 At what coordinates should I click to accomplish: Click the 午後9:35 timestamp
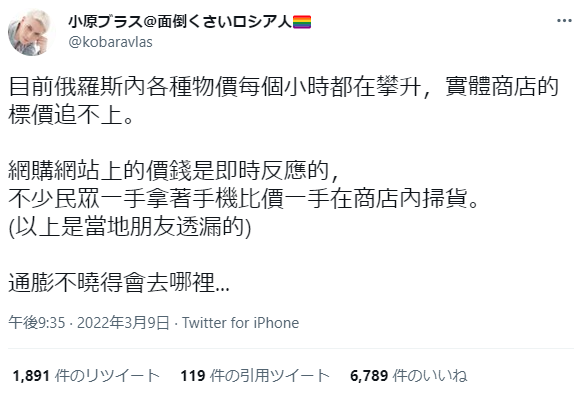[37, 323]
